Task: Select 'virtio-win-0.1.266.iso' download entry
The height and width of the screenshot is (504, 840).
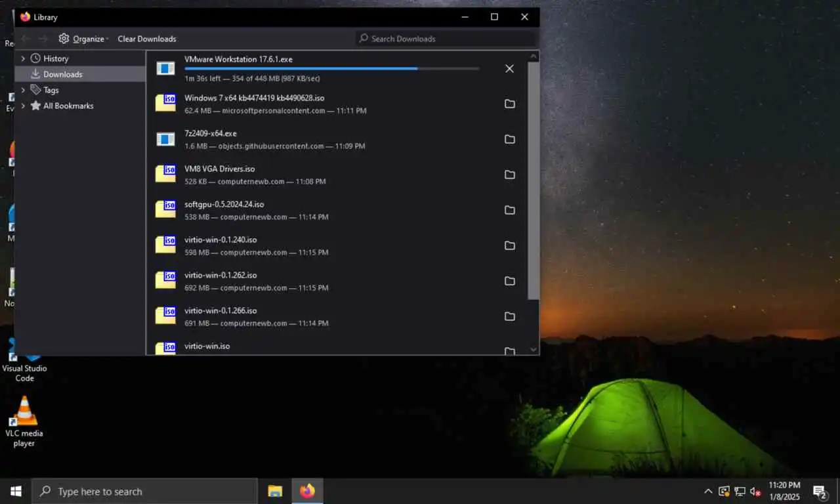Action: (336, 316)
